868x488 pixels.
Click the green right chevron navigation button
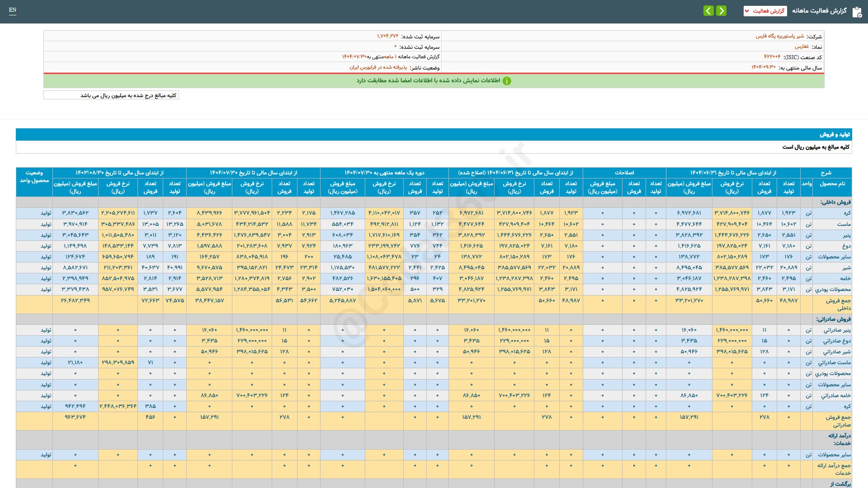click(x=722, y=11)
